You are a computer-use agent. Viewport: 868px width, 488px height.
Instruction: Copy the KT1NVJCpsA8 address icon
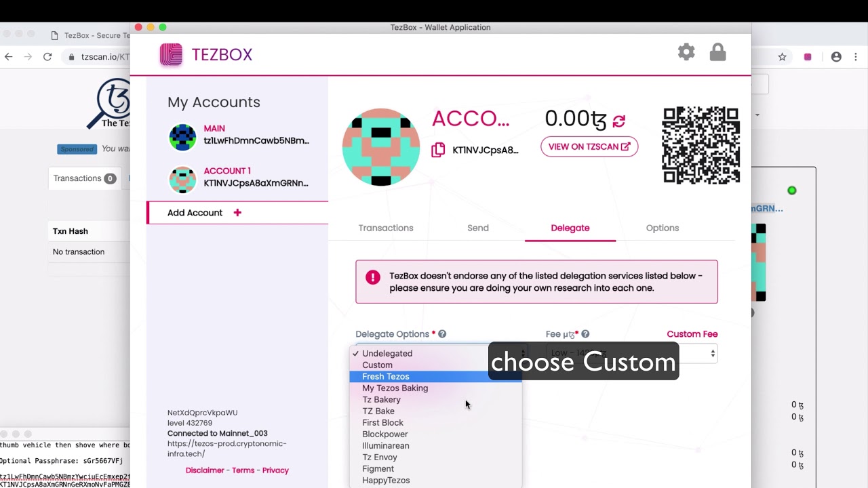[x=438, y=150]
